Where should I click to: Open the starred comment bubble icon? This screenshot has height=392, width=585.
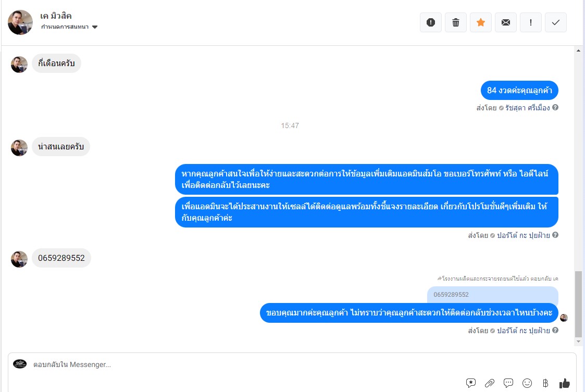(x=471, y=383)
